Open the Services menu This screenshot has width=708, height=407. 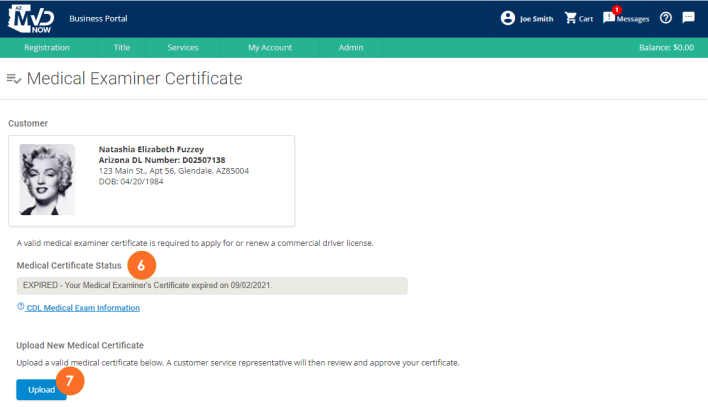pyautogui.click(x=183, y=47)
